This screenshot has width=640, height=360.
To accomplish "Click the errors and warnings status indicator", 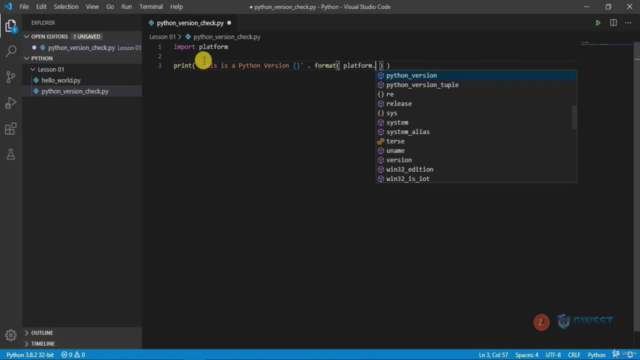I will point(73,355).
